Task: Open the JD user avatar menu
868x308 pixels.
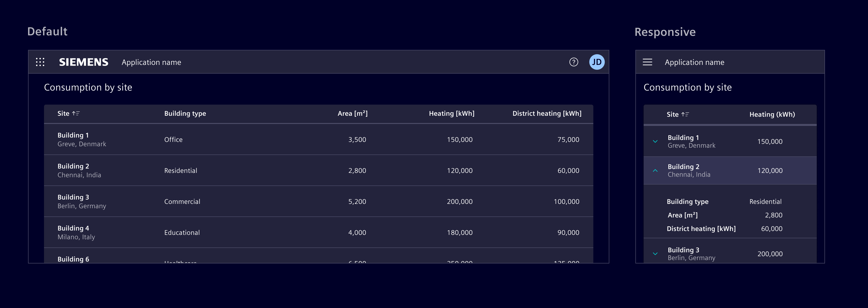Action: (596, 62)
